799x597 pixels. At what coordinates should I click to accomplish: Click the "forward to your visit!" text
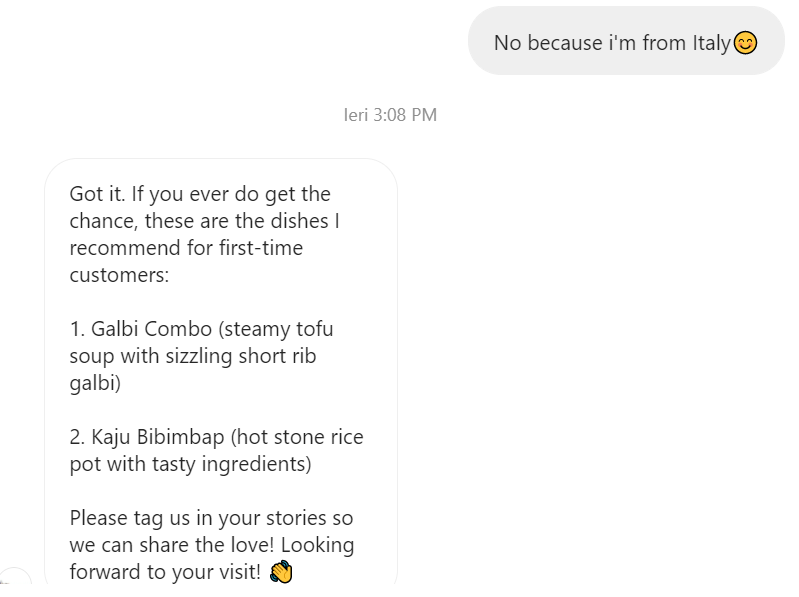(x=165, y=572)
